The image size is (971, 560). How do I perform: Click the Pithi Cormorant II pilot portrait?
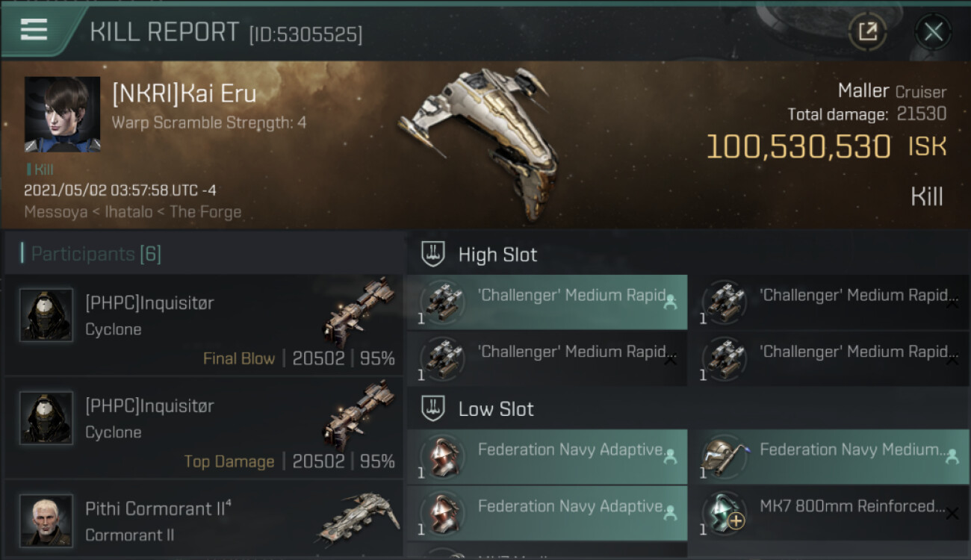click(x=46, y=520)
